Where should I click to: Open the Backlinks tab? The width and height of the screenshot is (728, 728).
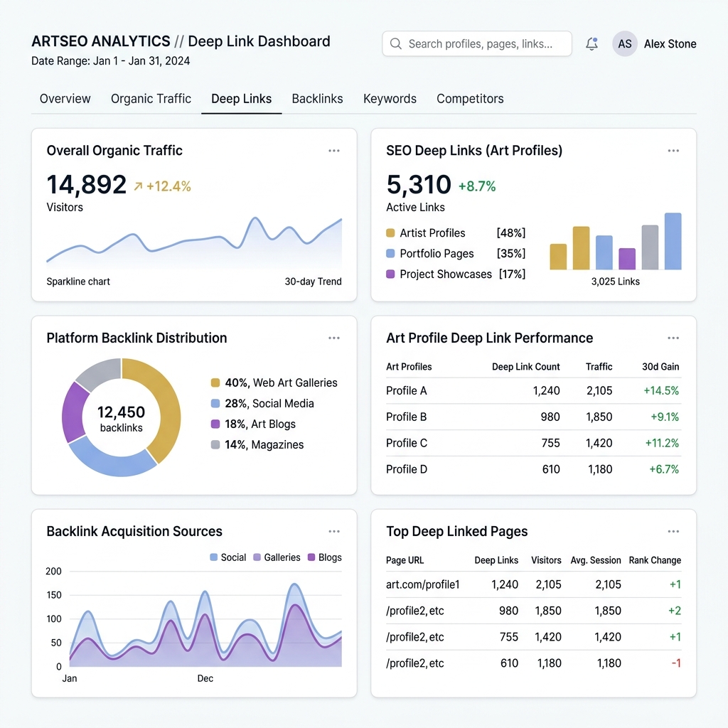pos(317,98)
